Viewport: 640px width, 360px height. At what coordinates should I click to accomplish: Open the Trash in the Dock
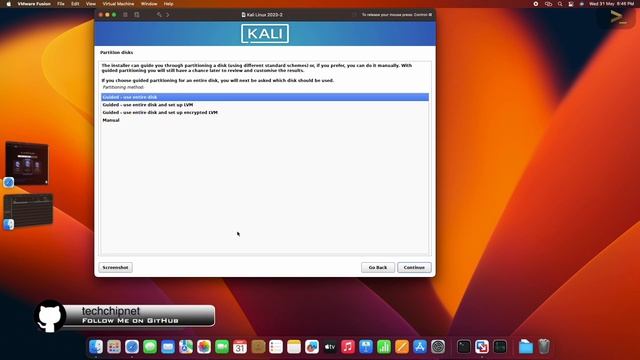point(544,347)
